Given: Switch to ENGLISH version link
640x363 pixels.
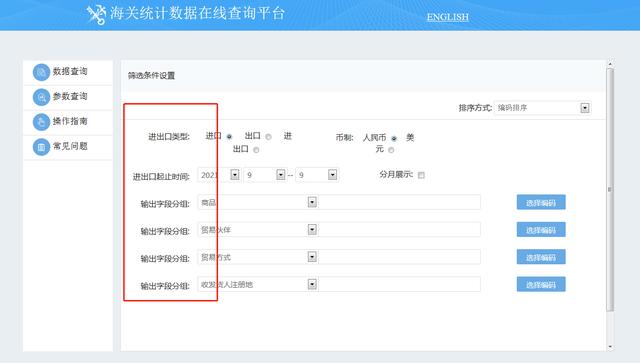Looking at the screenshot, I should pos(447,17).
